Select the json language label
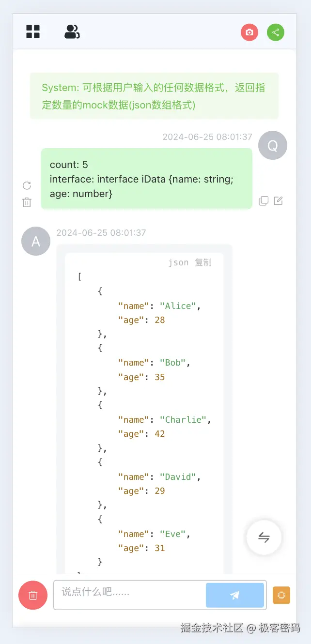Image resolution: width=311 pixels, height=644 pixels. coord(179,262)
